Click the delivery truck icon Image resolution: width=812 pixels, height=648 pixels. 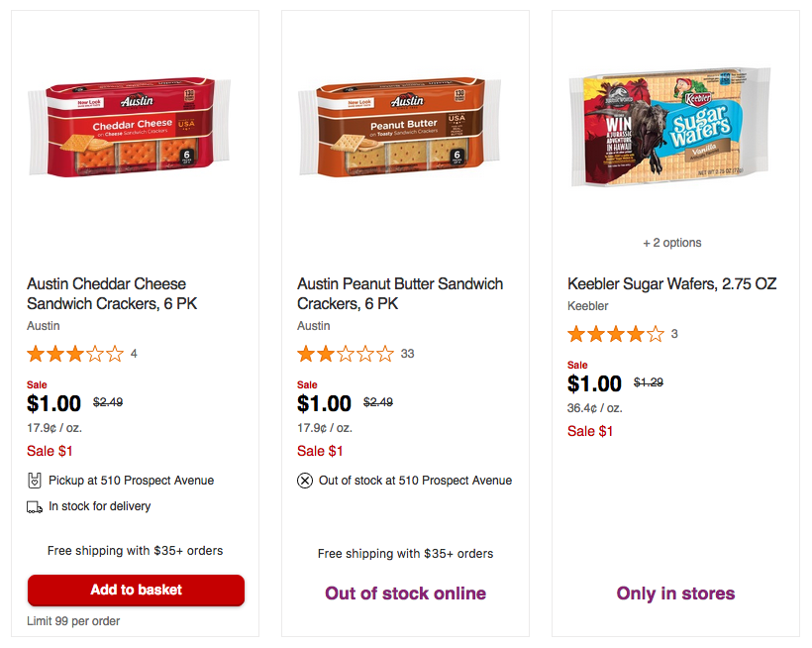click(x=35, y=507)
